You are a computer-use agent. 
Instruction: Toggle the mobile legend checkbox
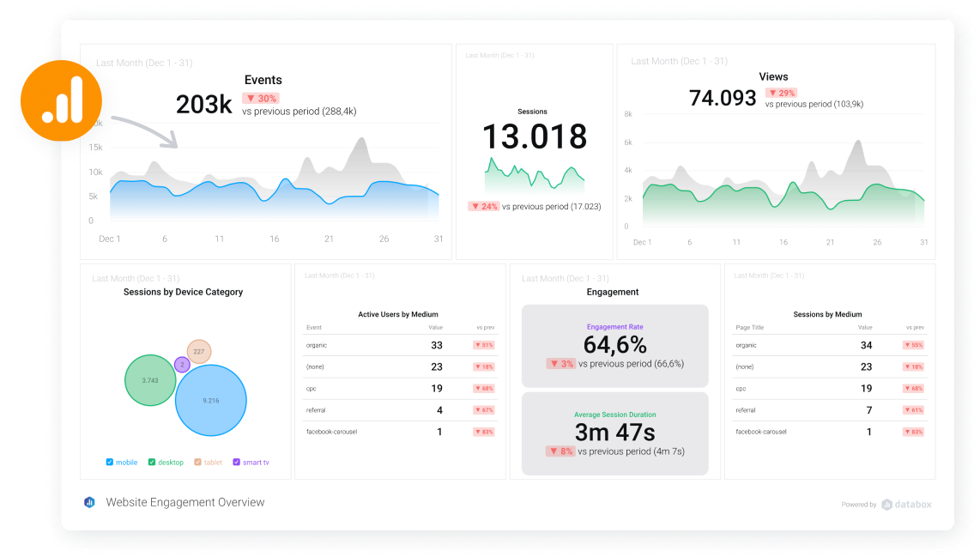click(109, 462)
